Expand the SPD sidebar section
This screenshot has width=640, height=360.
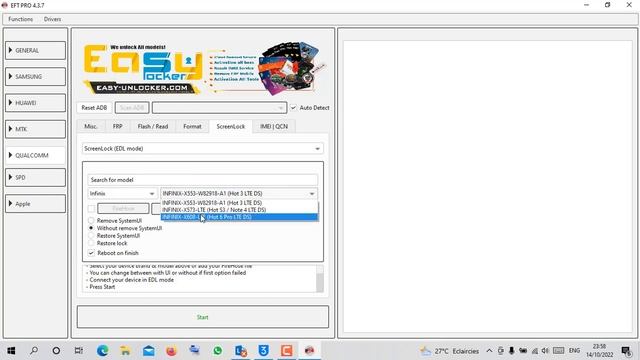pos(36,178)
